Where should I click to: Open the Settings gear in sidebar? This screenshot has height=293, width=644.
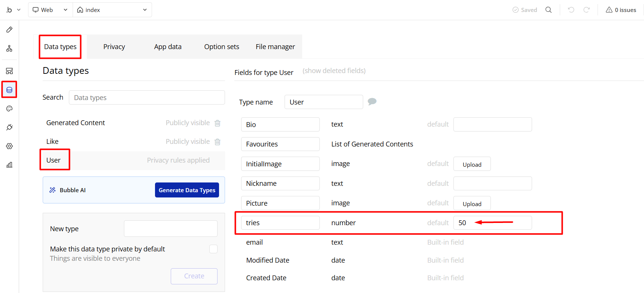(9, 146)
